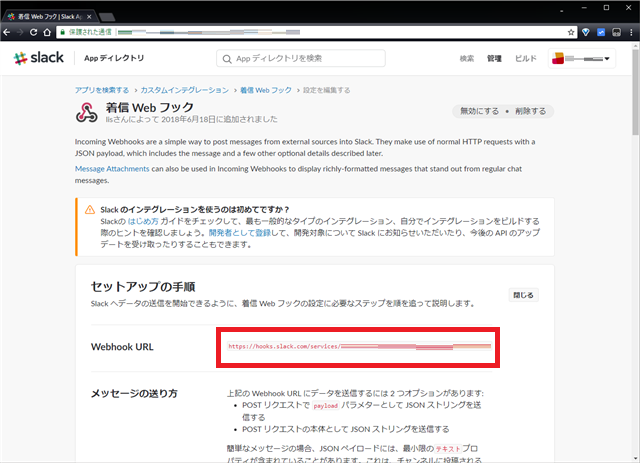Open the blue square extension icon

click(601, 32)
